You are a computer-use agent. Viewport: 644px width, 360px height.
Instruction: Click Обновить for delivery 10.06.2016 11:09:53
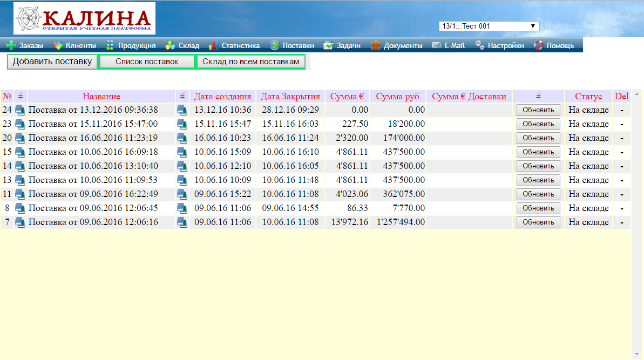538,180
